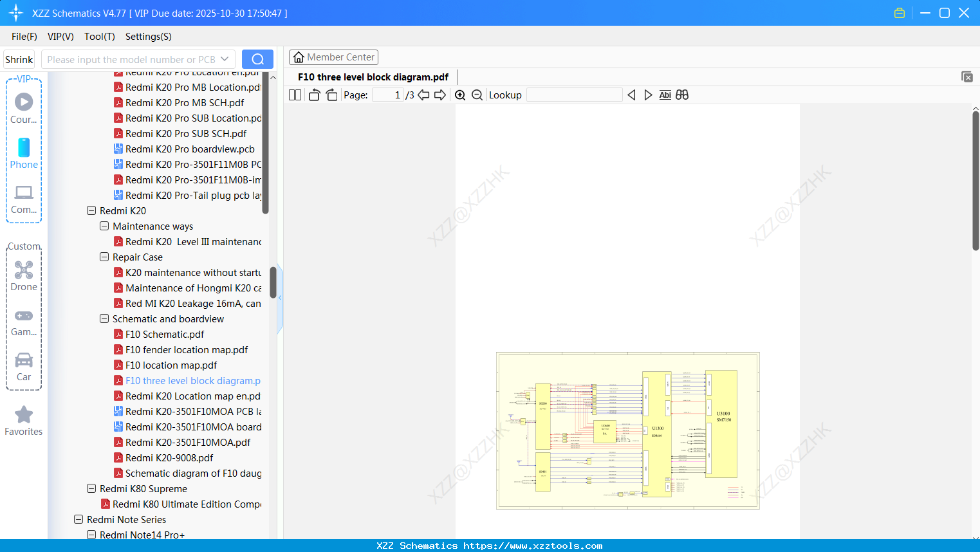Toggle the Abi match-case search option
980x552 pixels.
point(665,95)
